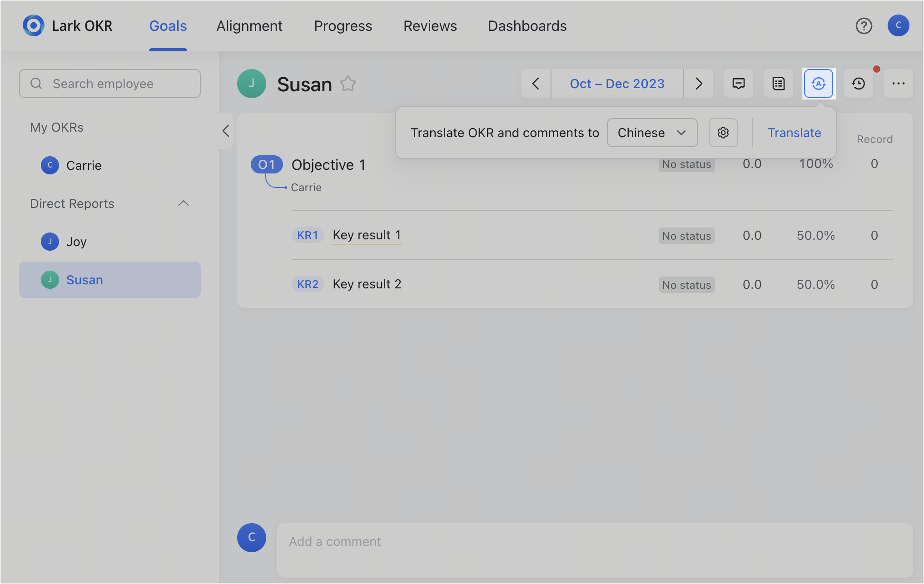This screenshot has width=924, height=584.
Task: Select Joy in Direct Reports
Action: [x=76, y=242]
